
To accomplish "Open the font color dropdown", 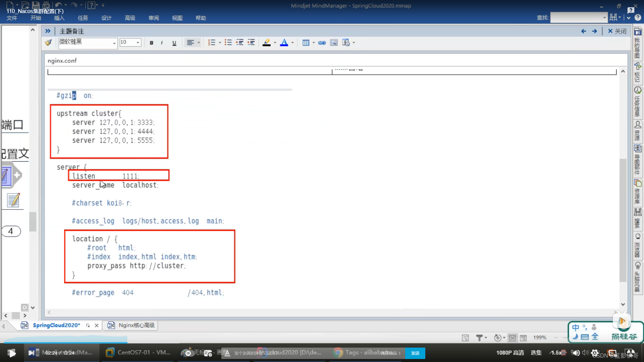I will [292, 43].
